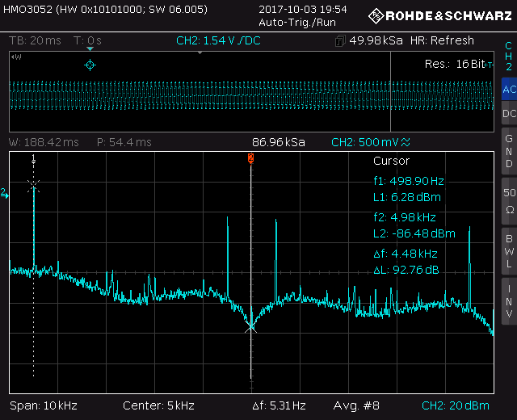Toggle the 50 Ω input impedance
Viewport: 517px width, 420px height.
click(508, 200)
